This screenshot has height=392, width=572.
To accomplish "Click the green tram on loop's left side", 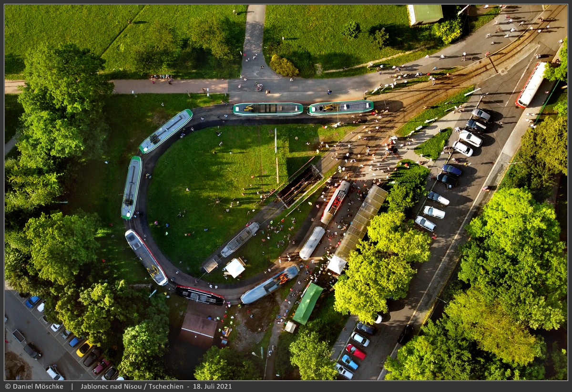I will point(132,187).
